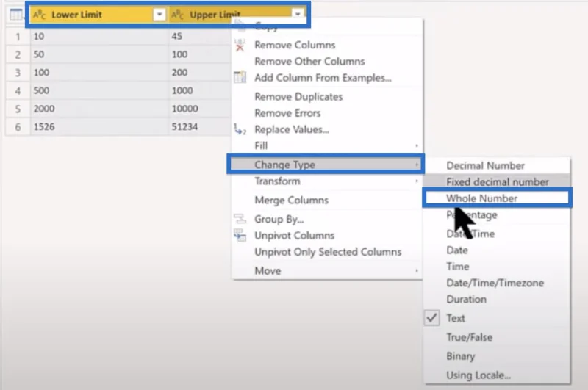Click the Add Column From Examples icon

coord(240,77)
